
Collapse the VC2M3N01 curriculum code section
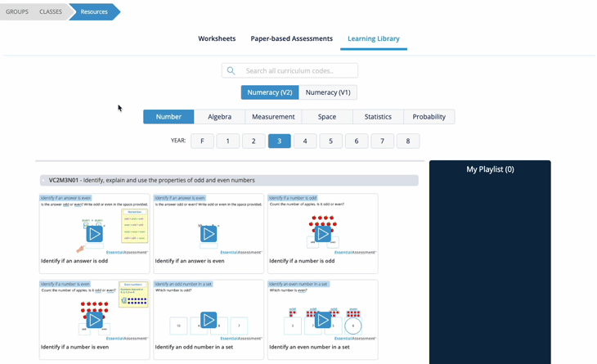click(x=229, y=181)
